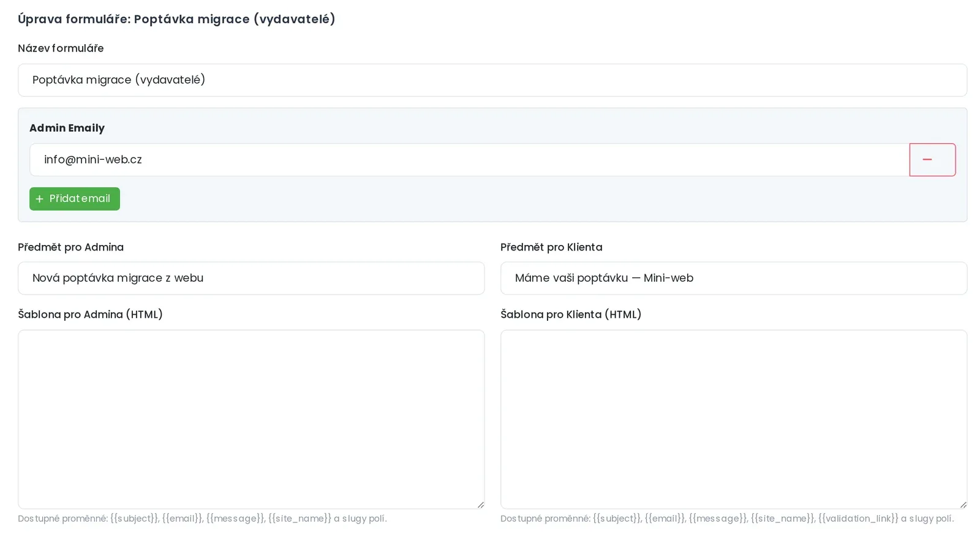The height and width of the screenshot is (534, 980).
Task: Click inside the Šablona pro Klienta textarea
Action: point(734,419)
